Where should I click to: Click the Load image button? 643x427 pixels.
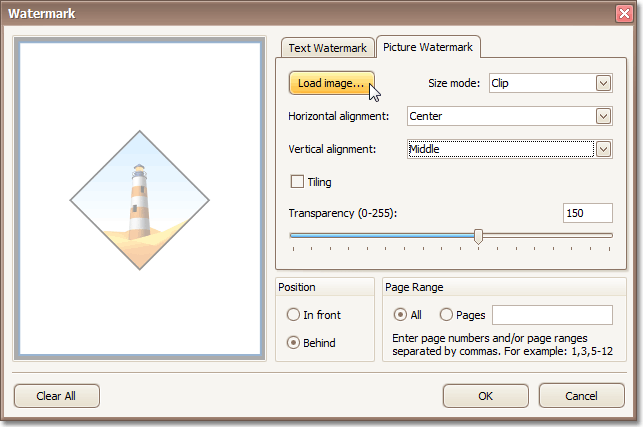coord(330,83)
